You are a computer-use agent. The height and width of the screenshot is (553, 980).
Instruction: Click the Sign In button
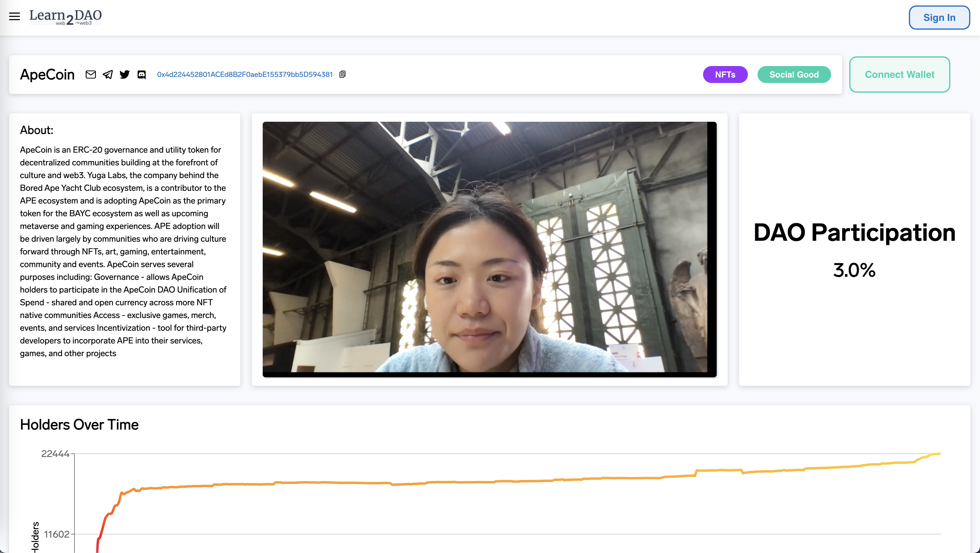coord(939,18)
